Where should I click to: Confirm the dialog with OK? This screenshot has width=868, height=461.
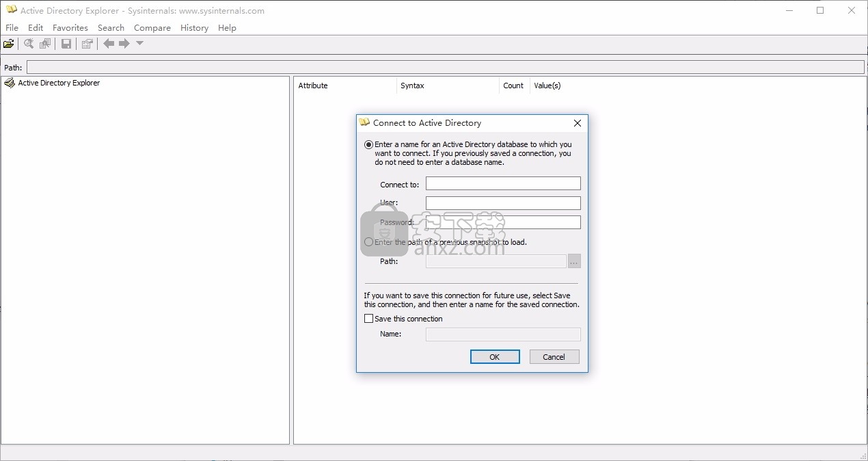click(x=495, y=357)
